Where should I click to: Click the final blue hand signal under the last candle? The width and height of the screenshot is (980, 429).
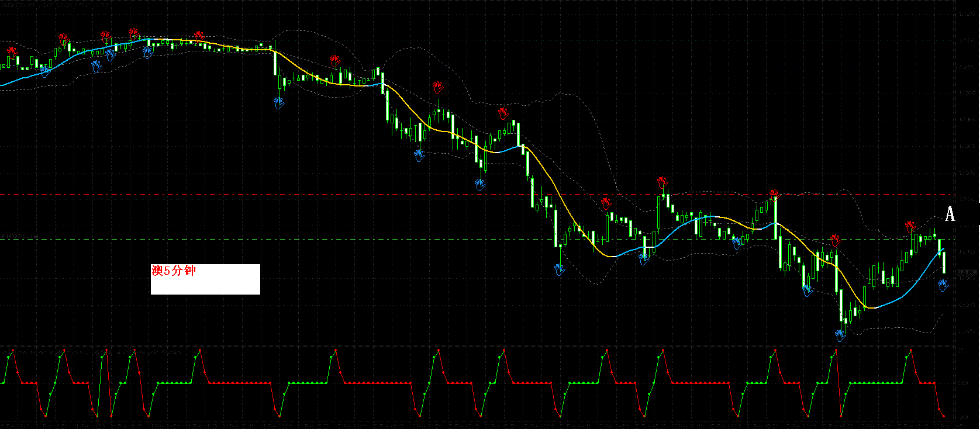pyautogui.click(x=943, y=285)
